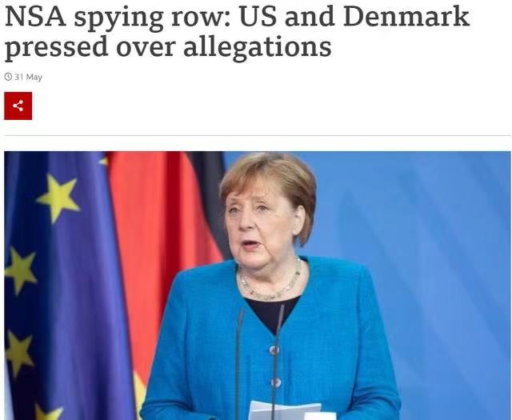Open the article's main press conference photo
Viewport: 512px width, 420px height.
point(258,286)
